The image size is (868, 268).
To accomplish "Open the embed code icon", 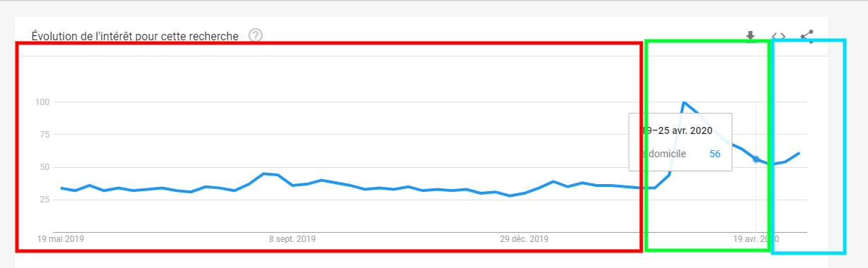I will [x=778, y=36].
